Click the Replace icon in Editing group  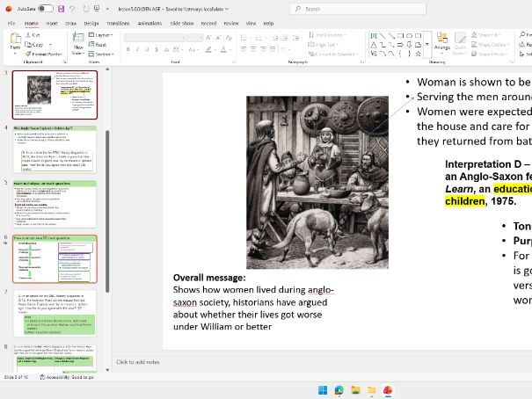[x=521, y=45]
